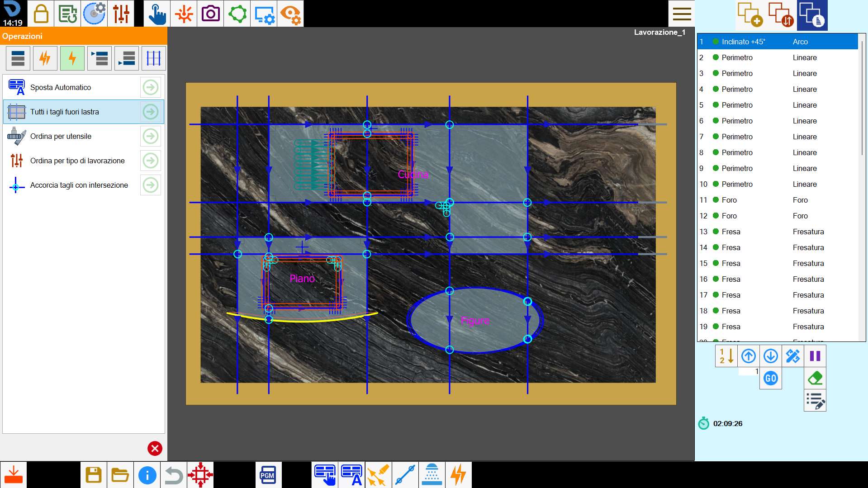Select row 13 Fresa Fresatura
The height and width of the screenshot is (488, 868).
tap(777, 232)
